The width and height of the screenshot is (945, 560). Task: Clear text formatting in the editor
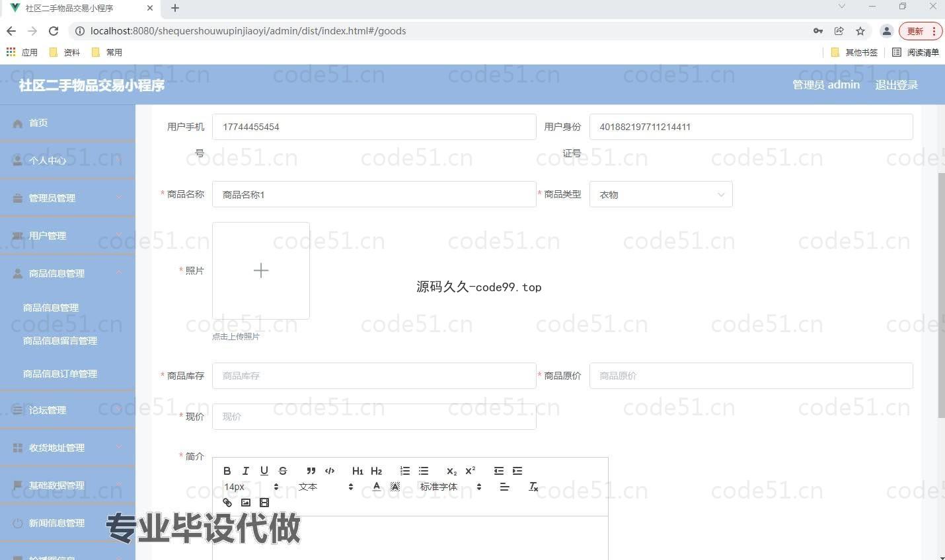point(533,487)
